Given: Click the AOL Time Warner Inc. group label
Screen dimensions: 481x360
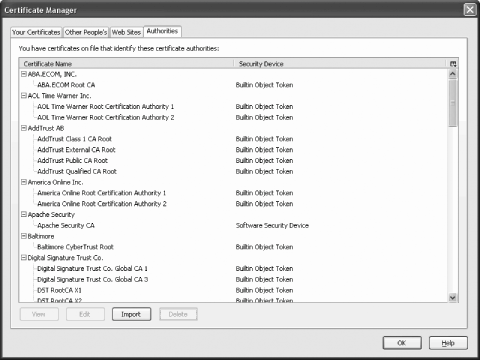Looking at the screenshot, I should coord(59,96).
